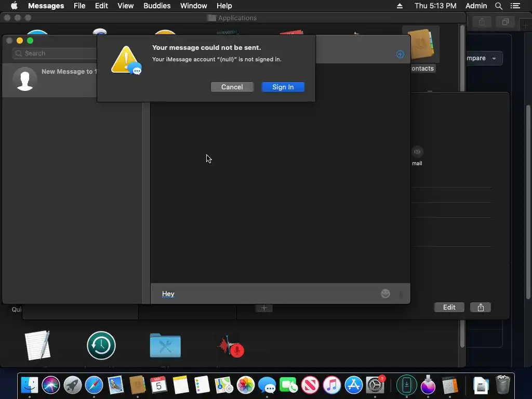
Task: Open the Buddies menu
Action: 157,6
